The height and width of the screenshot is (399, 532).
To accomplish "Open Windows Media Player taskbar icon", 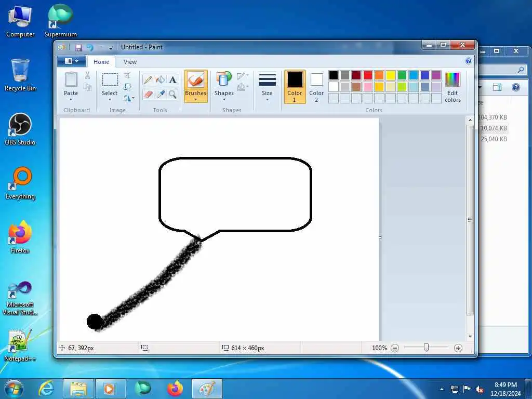I will tap(110, 389).
